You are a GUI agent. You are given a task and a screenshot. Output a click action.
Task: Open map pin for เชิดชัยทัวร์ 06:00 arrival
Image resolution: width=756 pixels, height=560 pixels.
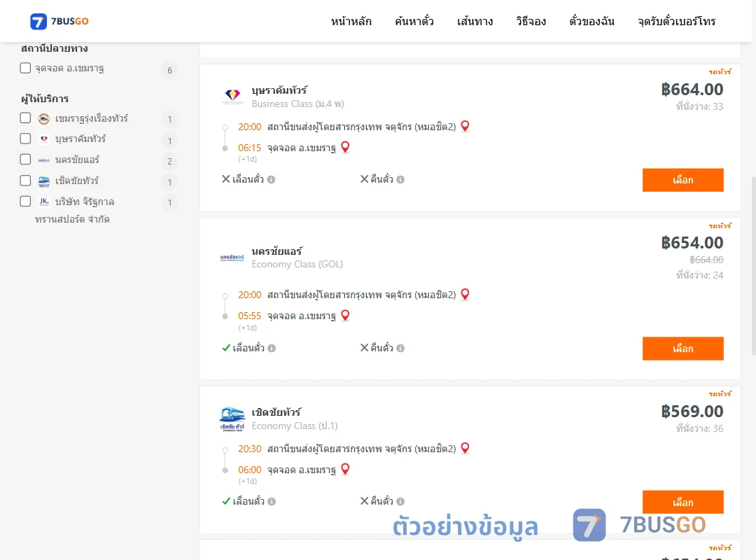tap(345, 469)
